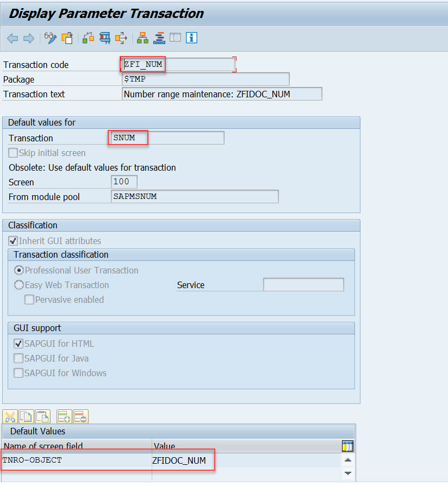Select the Easy Web Transaction radio button

tap(19, 285)
